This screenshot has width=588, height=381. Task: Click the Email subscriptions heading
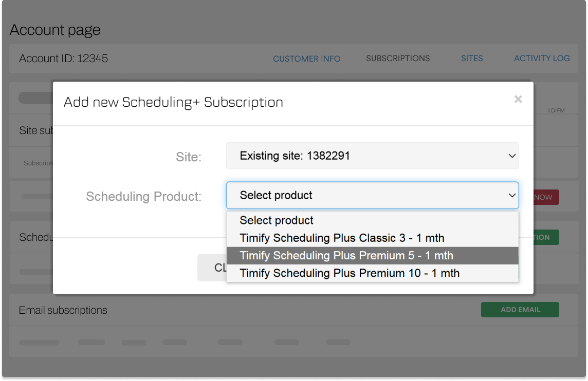click(63, 310)
